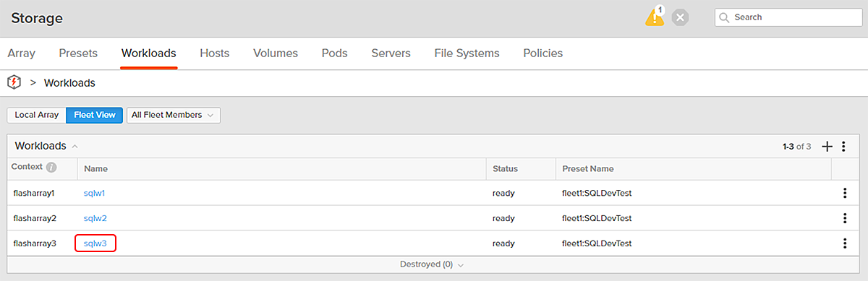This screenshot has width=868, height=281.
Task: Sort by the Preset Name column header
Action: coord(588,168)
